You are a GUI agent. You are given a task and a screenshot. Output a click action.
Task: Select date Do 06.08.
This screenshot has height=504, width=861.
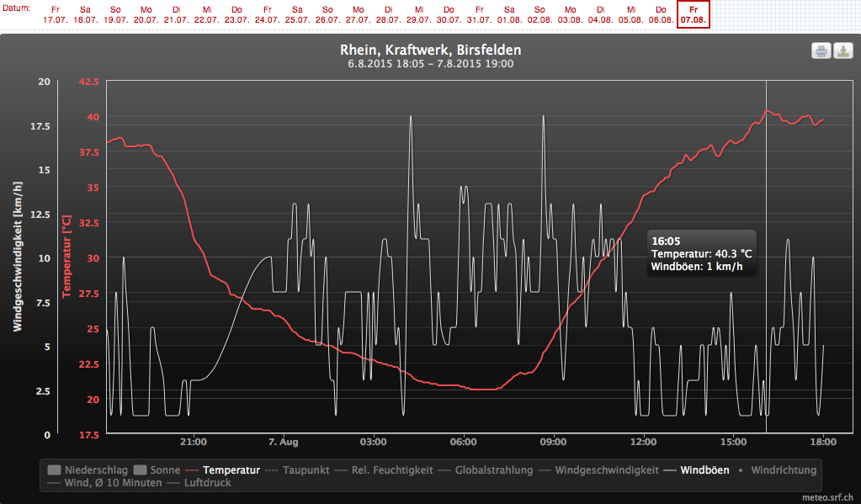click(661, 14)
